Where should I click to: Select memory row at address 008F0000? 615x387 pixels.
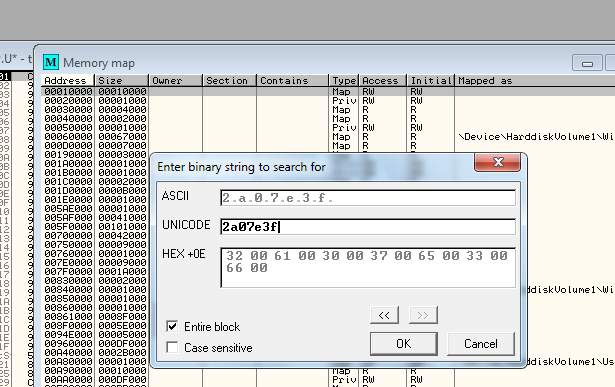point(96,326)
